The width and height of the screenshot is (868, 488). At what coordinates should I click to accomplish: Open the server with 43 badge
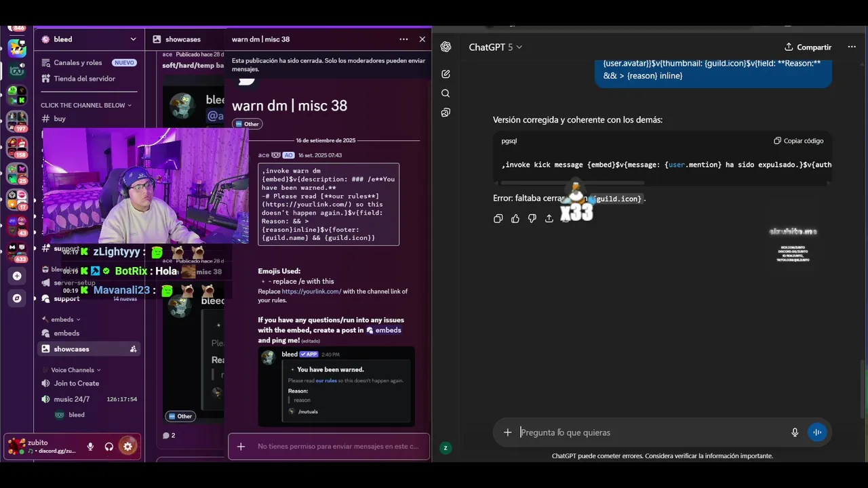(x=17, y=225)
